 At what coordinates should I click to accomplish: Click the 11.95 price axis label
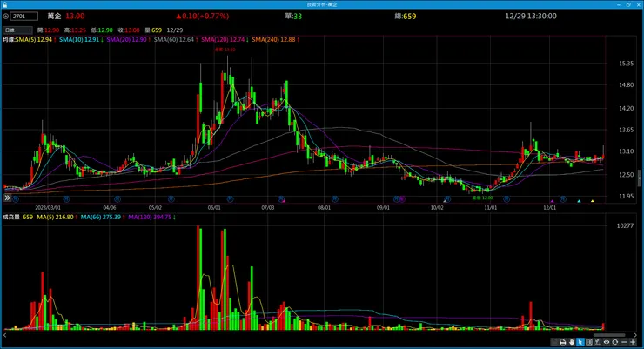pyautogui.click(x=626, y=197)
